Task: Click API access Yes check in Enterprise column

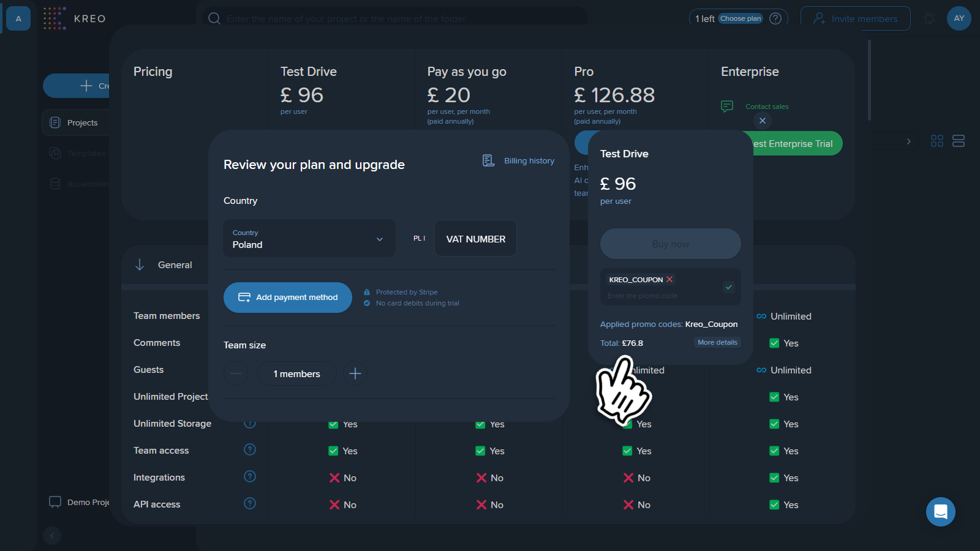Action: click(774, 504)
